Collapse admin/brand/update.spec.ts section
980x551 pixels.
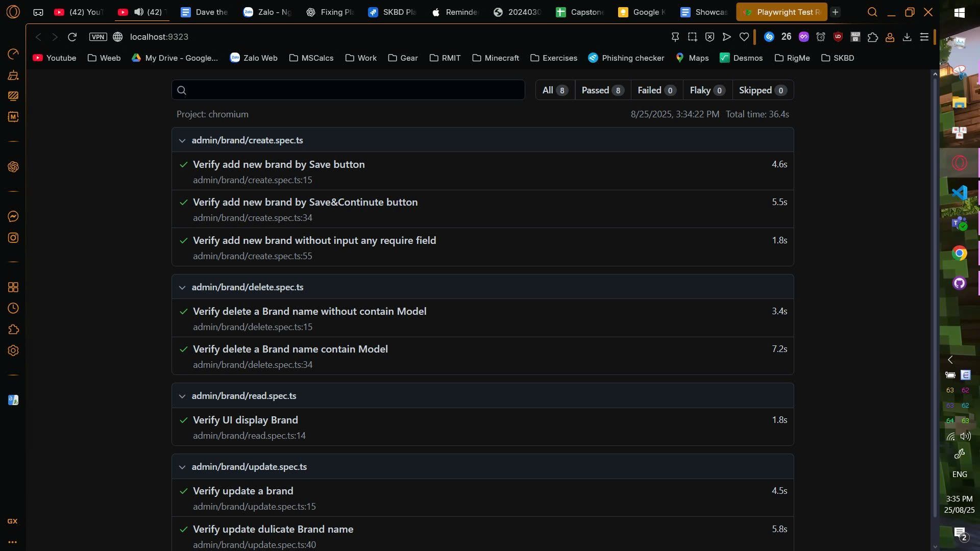tap(182, 467)
